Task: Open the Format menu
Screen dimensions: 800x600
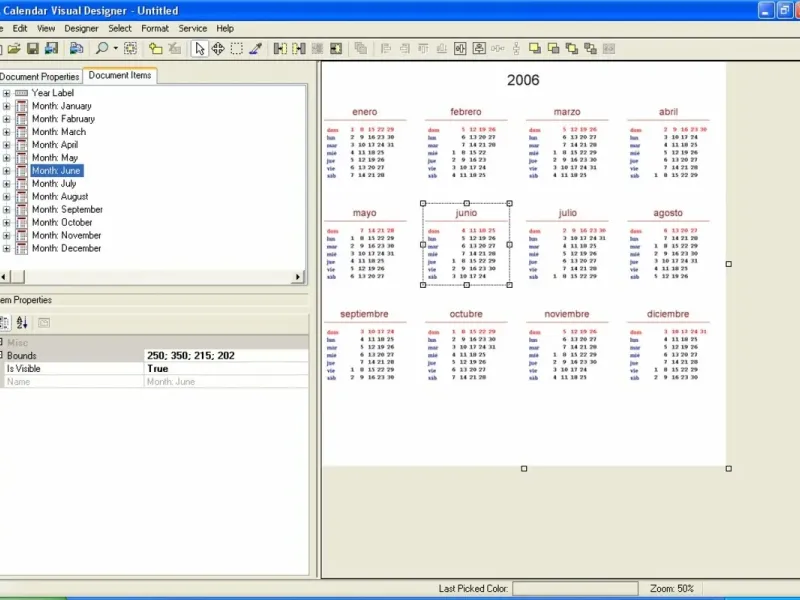Action: pos(155,29)
